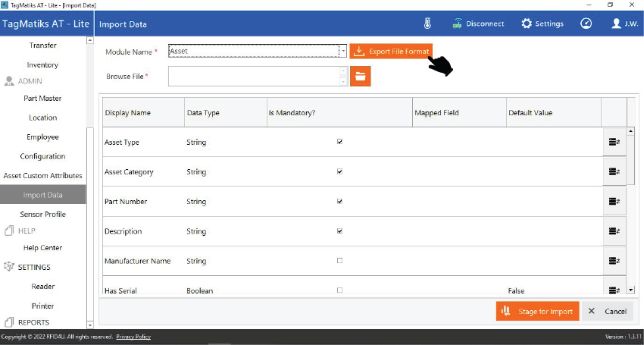
Task: Click the thermometer sensor icon in header
Action: pyautogui.click(x=428, y=24)
